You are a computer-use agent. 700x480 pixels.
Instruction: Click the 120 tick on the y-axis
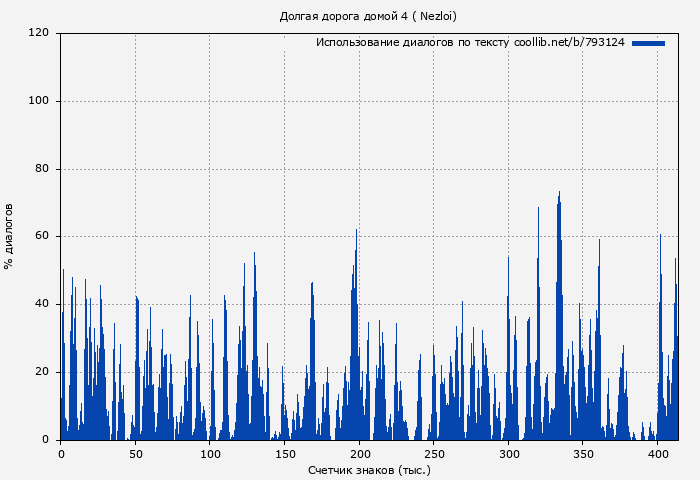pyautogui.click(x=39, y=33)
